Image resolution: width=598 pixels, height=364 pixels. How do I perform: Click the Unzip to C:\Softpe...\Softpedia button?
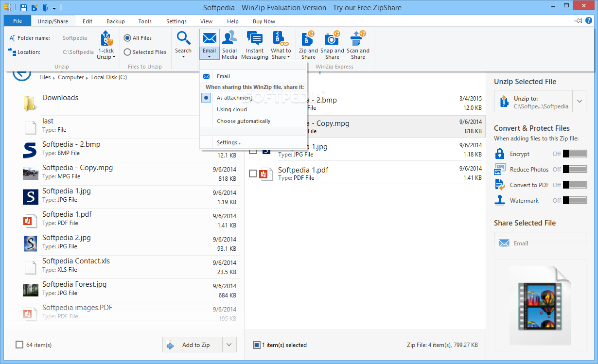533,102
